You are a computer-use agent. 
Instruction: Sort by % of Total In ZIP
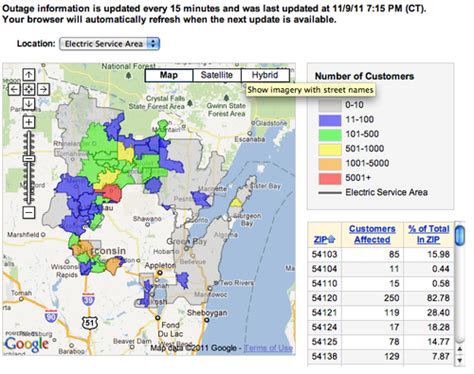tap(429, 234)
